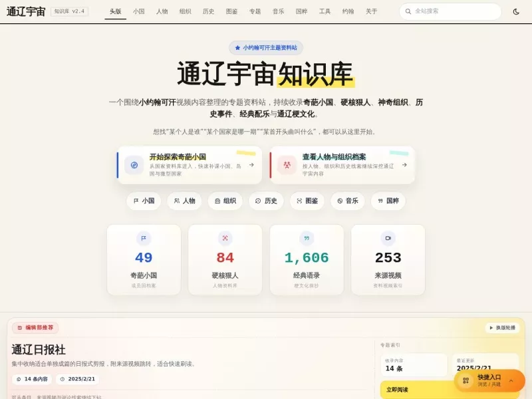Toggle dark mode moon icon
This screenshot has width=532, height=399.
(x=516, y=11)
